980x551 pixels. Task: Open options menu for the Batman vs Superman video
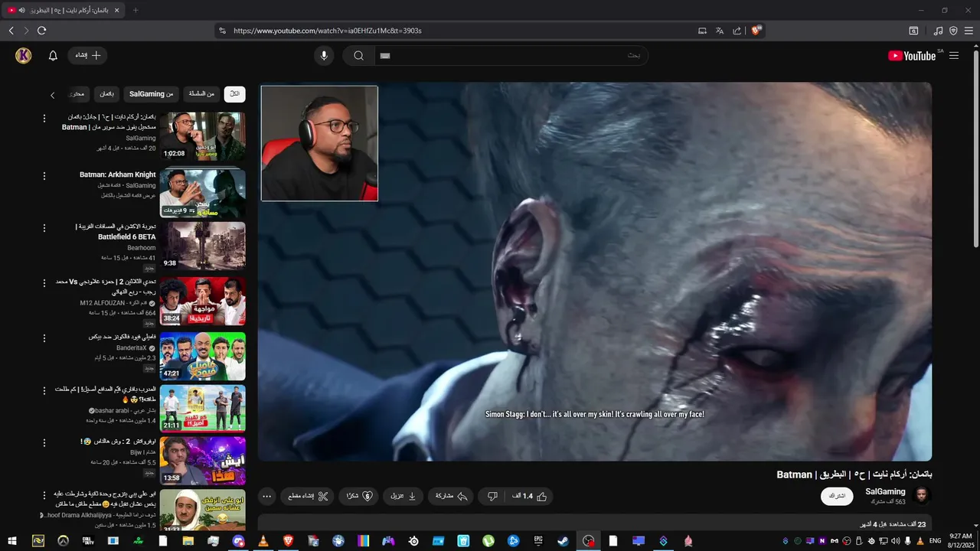(44, 119)
